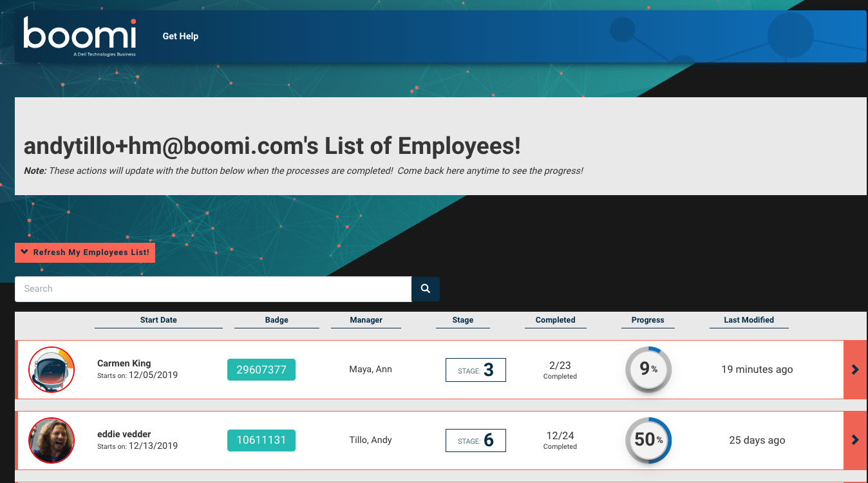Open eddie vedder's profile avatar
The height and width of the screenshot is (483, 868).
tap(51, 440)
